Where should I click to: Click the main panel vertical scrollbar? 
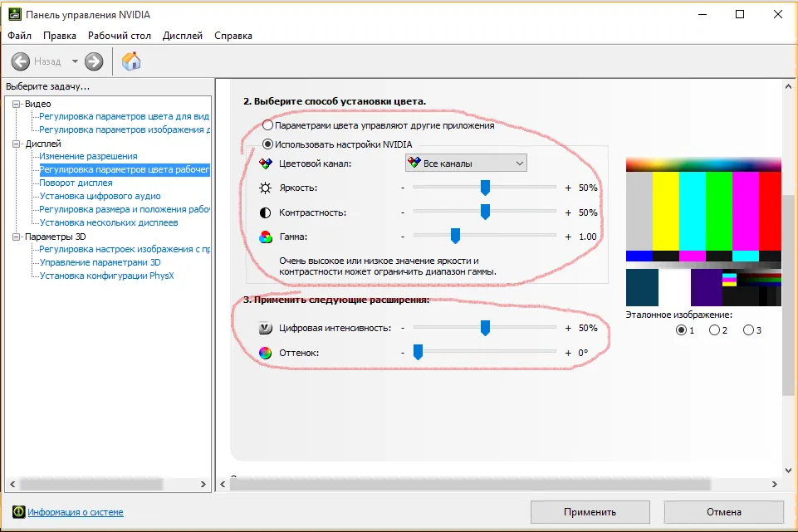[788, 295]
